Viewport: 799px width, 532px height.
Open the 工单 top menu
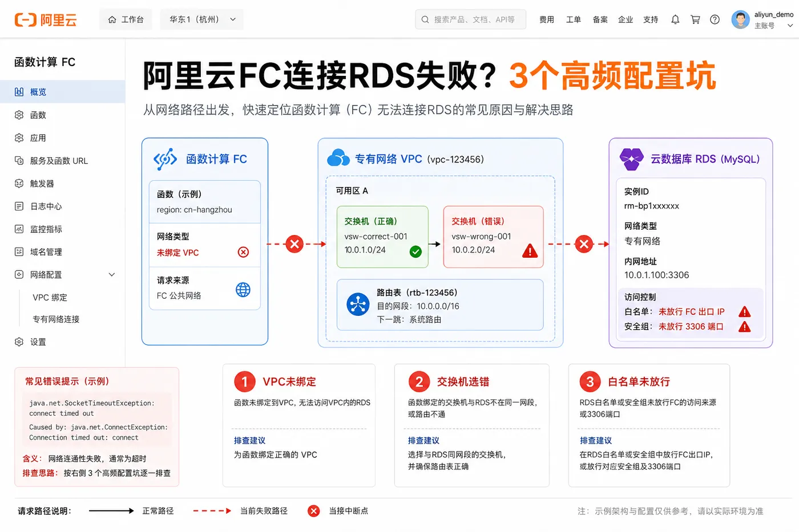(574, 19)
